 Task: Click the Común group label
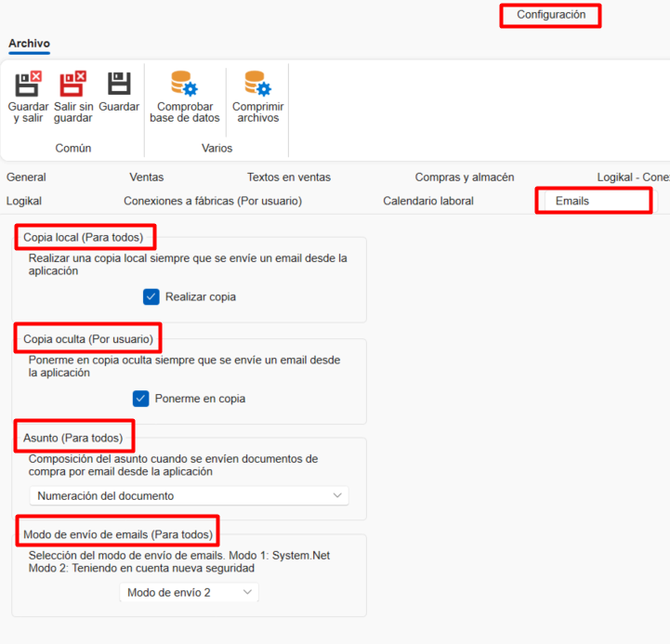73,149
